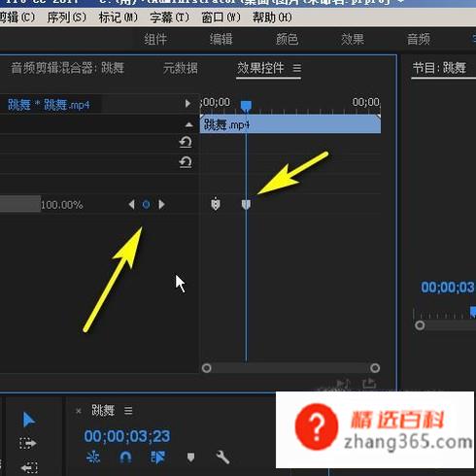The image size is (476, 476).
Task: Select the first keyframe in effect timeline
Action: tap(216, 204)
